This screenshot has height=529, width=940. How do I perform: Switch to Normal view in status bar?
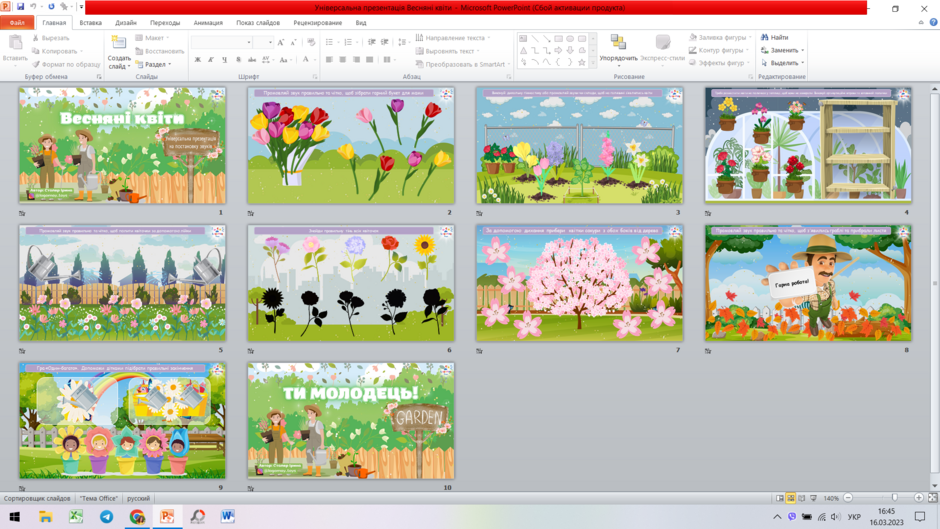click(x=779, y=498)
